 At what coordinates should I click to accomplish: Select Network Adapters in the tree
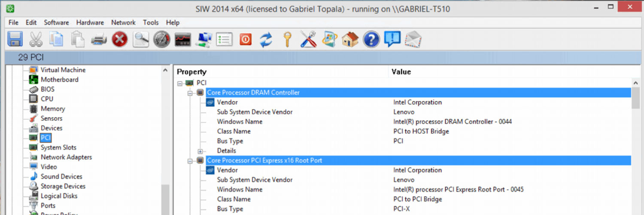66,157
